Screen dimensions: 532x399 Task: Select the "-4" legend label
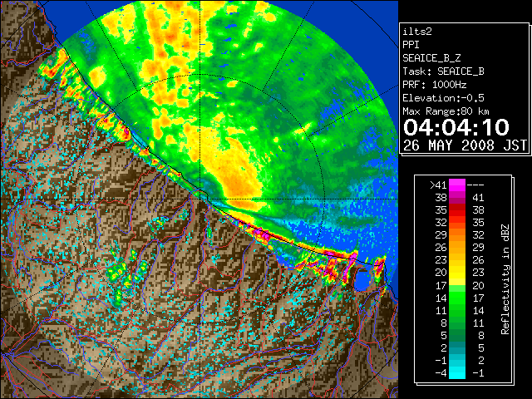click(x=441, y=373)
